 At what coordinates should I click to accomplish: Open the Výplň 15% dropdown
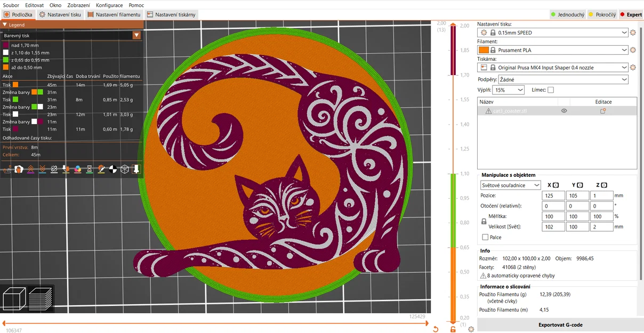(x=509, y=90)
